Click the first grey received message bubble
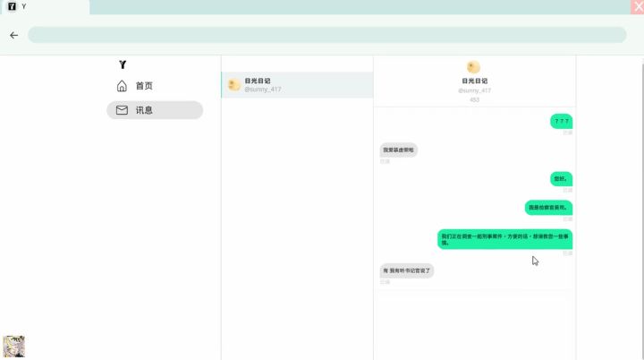This screenshot has height=360, width=644. 398,150
